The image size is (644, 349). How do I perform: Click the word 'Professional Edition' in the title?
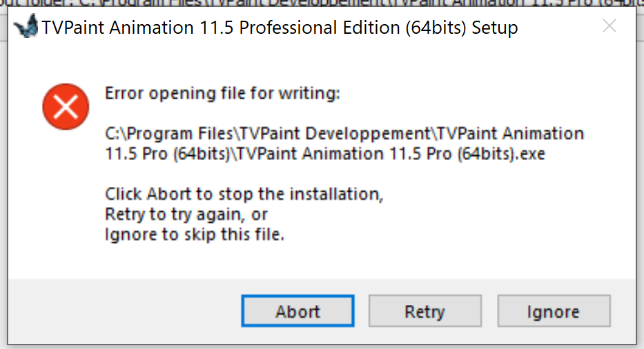(x=320, y=28)
